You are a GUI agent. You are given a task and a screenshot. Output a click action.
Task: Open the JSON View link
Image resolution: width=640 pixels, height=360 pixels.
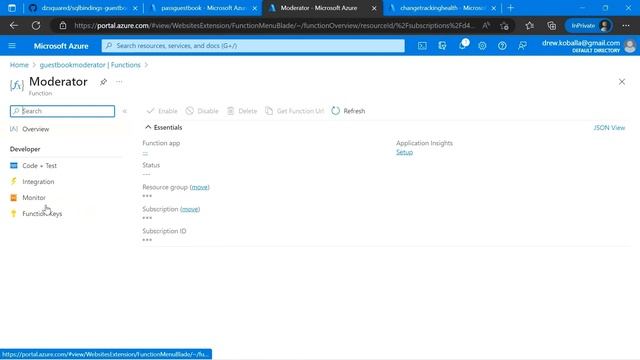point(609,128)
